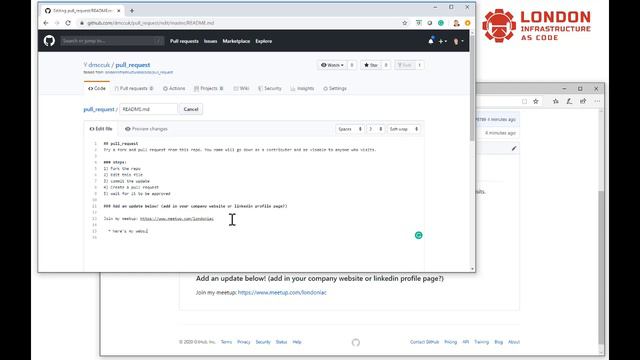
Task: Bookmark the page with Chrome's star icon
Action: [x=404, y=23]
